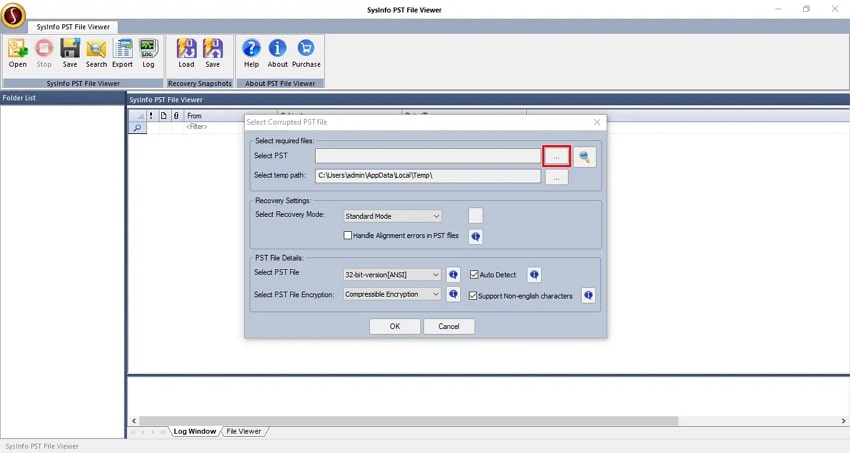The height and width of the screenshot is (453, 850).
Task: Click the From column <Filter> cell
Action: 214,127
